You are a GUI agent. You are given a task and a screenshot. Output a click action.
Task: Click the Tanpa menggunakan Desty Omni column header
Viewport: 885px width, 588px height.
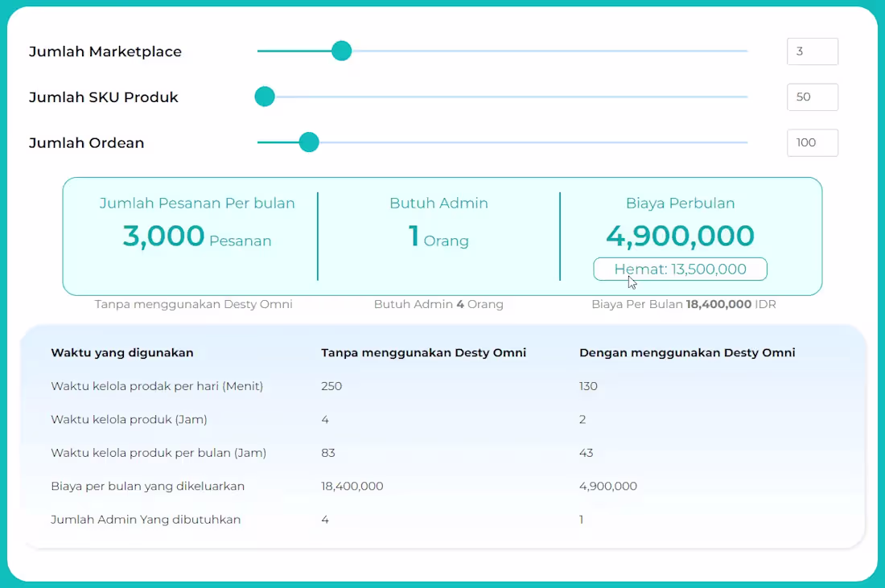click(423, 352)
